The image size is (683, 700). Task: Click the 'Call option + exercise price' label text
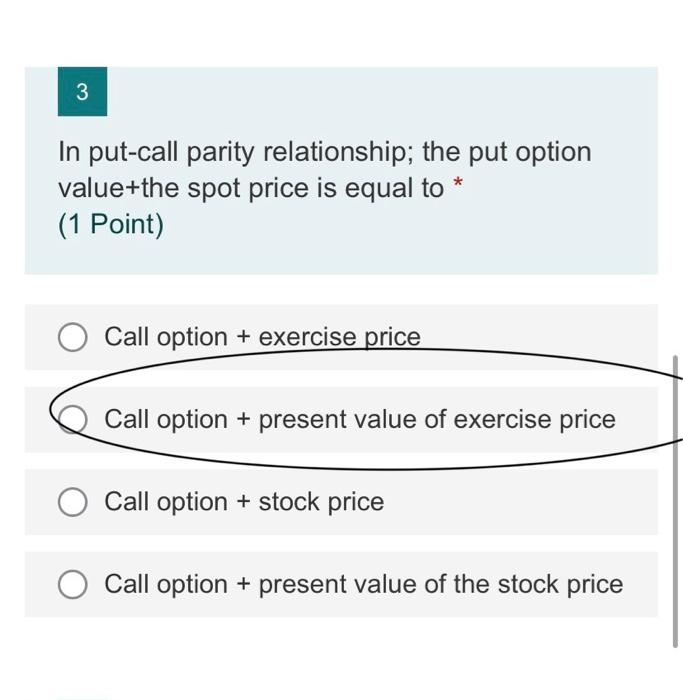(x=262, y=337)
